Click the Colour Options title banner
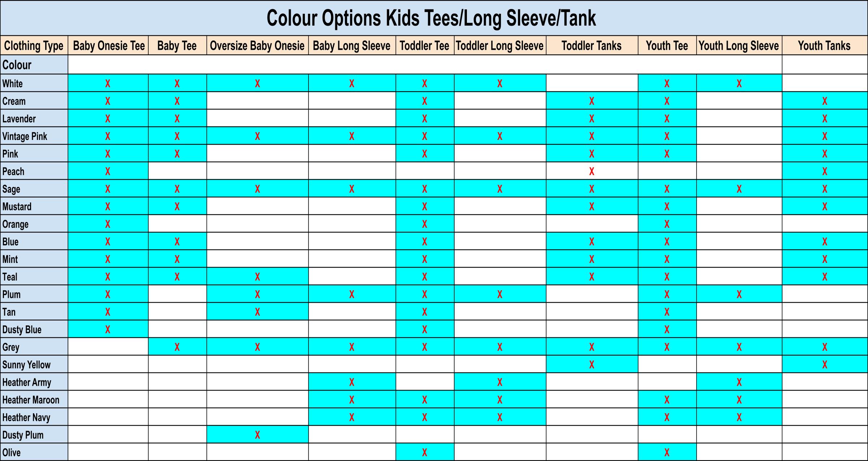The image size is (868, 461). click(431, 18)
